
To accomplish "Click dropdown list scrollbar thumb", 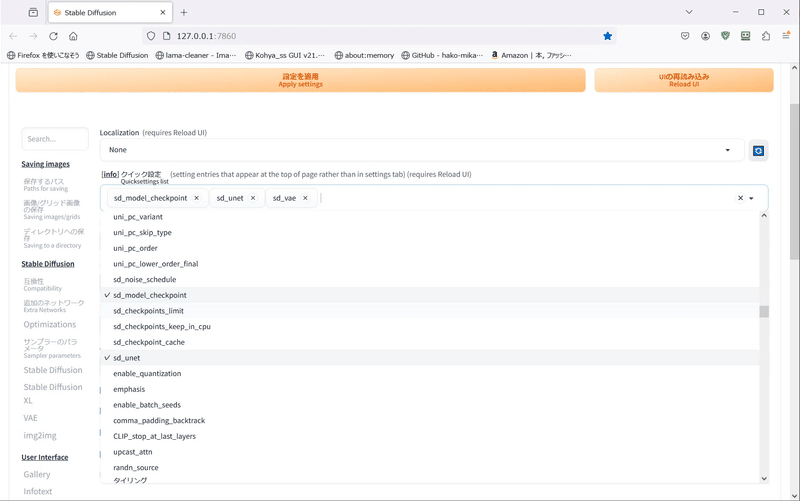I will click(764, 311).
